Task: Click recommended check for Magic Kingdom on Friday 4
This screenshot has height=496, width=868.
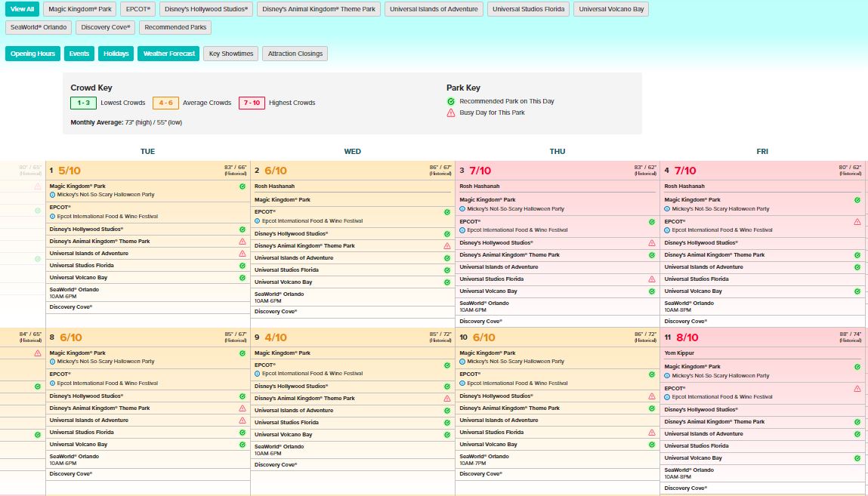Action: [857, 200]
